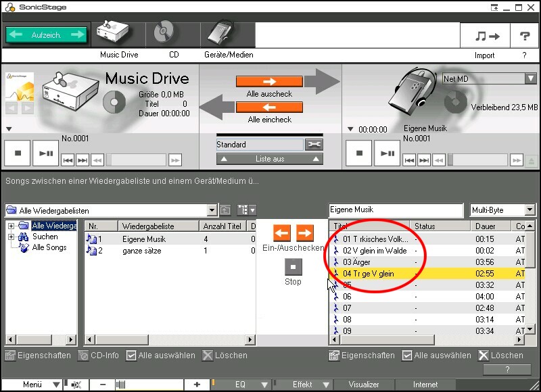
Task: Open the Net MD device dropdown
Action: point(531,78)
